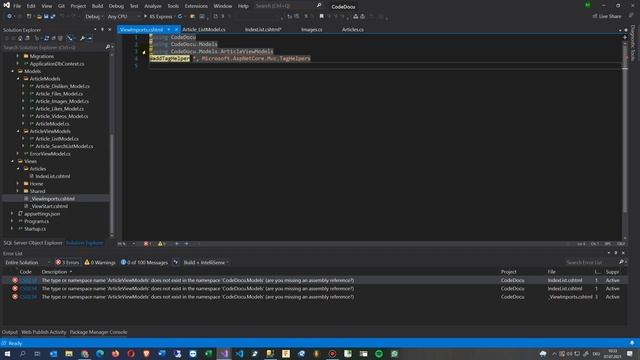640x360 pixels.
Task: Expand the Migrations folder
Action: pos(18,56)
